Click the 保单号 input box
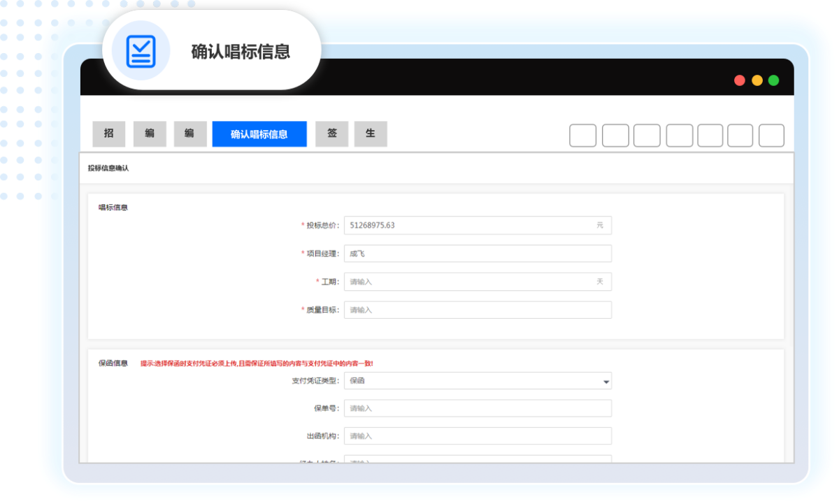This screenshot has width=839, height=504. [x=478, y=408]
